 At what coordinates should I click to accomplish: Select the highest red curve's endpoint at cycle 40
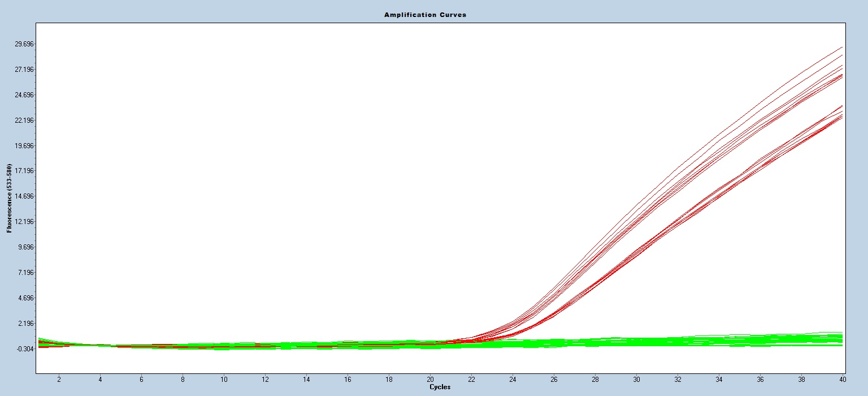click(842, 47)
